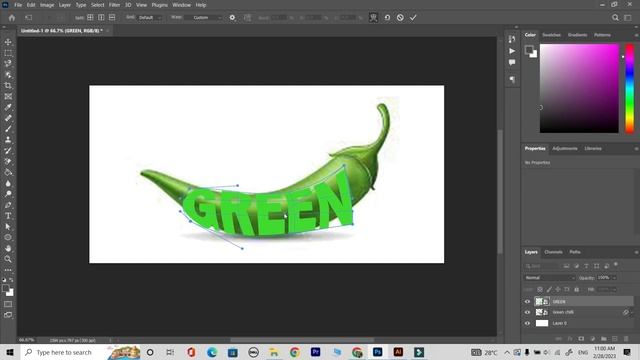Viewport: 640px width, 360px height.
Task: Select the Rectangular Marquee tool
Action: (8, 53)
